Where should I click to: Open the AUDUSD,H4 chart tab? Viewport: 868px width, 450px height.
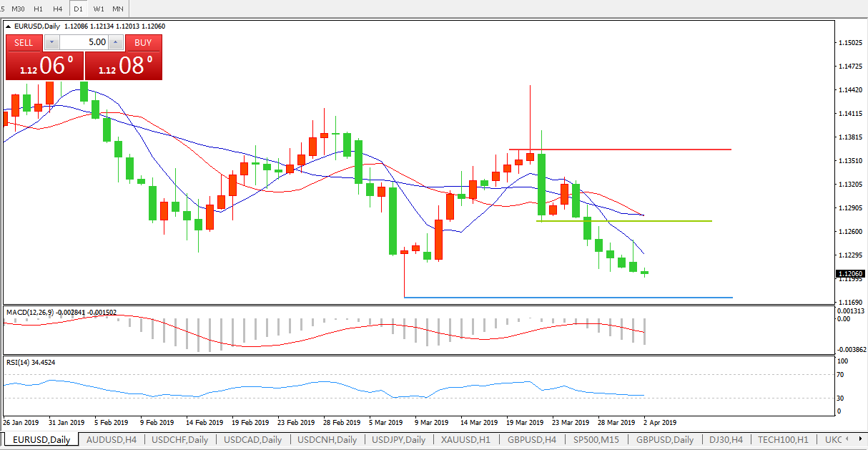pos(112,440)
